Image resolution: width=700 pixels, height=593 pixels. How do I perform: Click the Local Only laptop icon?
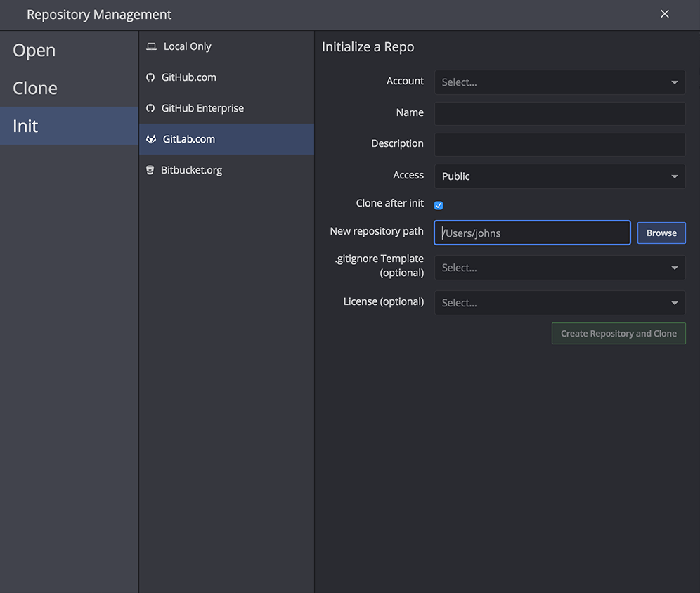click(151, 46)
